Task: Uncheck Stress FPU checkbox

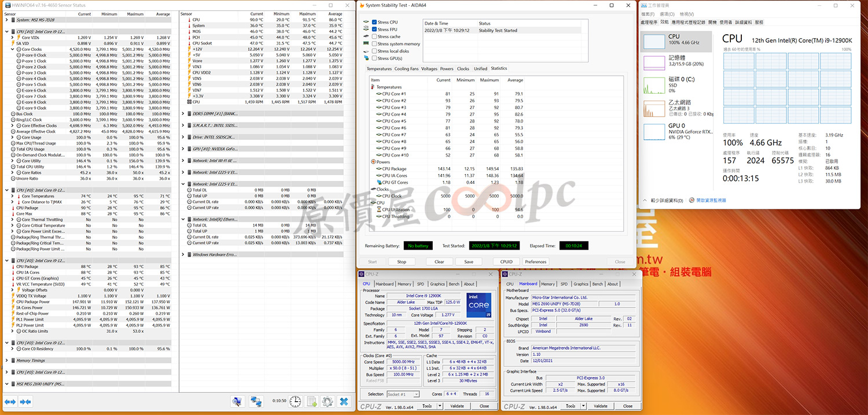Action: [374, 29]
